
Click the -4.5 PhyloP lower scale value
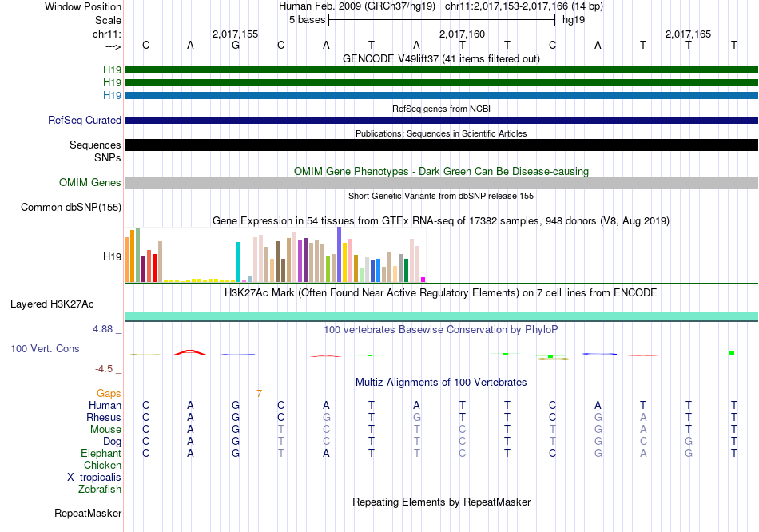coord(104,369)
